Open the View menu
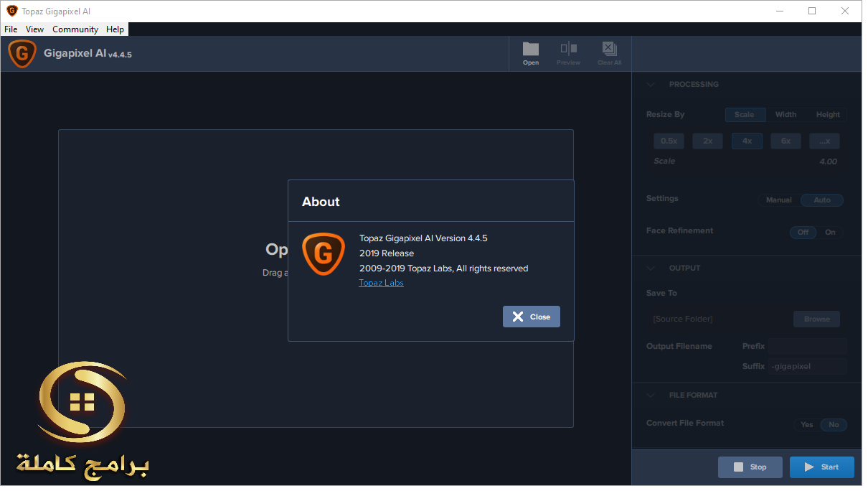Viewport: 868px width, 491px height. 34,29
